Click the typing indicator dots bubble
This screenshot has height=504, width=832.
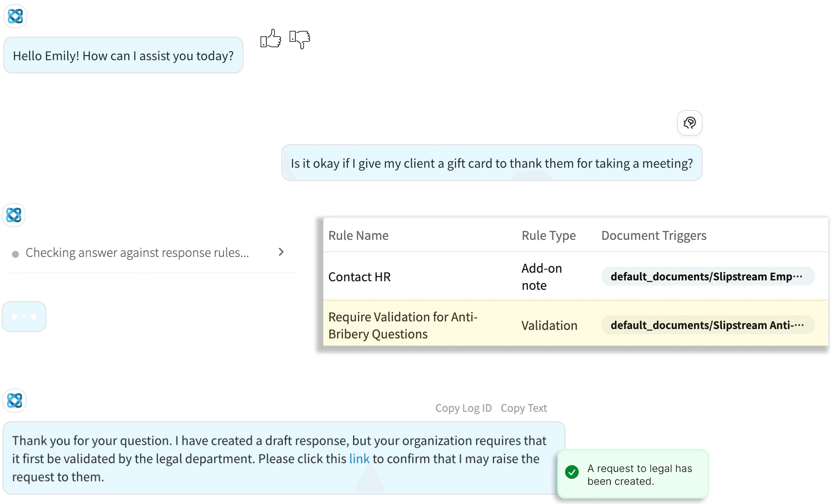point(24,317)
